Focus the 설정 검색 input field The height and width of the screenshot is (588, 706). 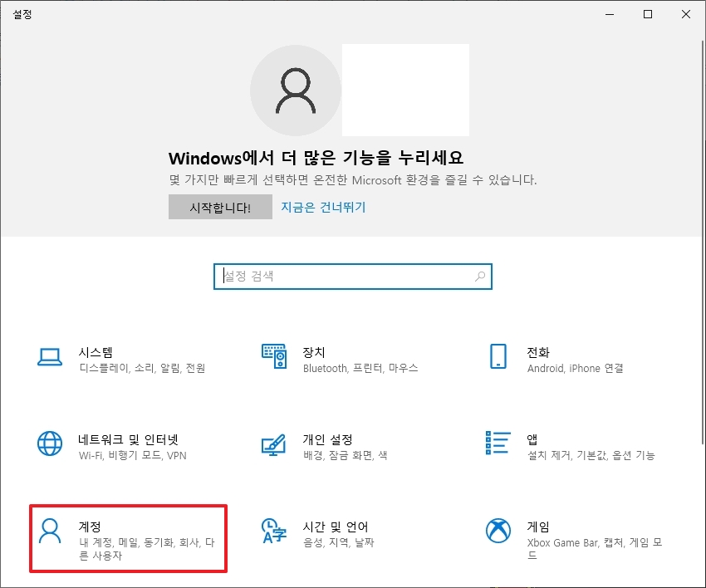coord(352,277)
